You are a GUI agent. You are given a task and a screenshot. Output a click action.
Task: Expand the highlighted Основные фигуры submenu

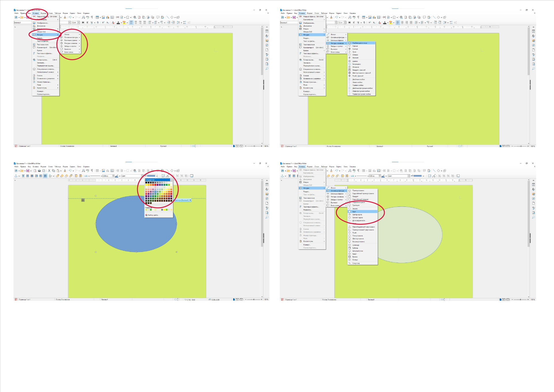coord(337,191)
